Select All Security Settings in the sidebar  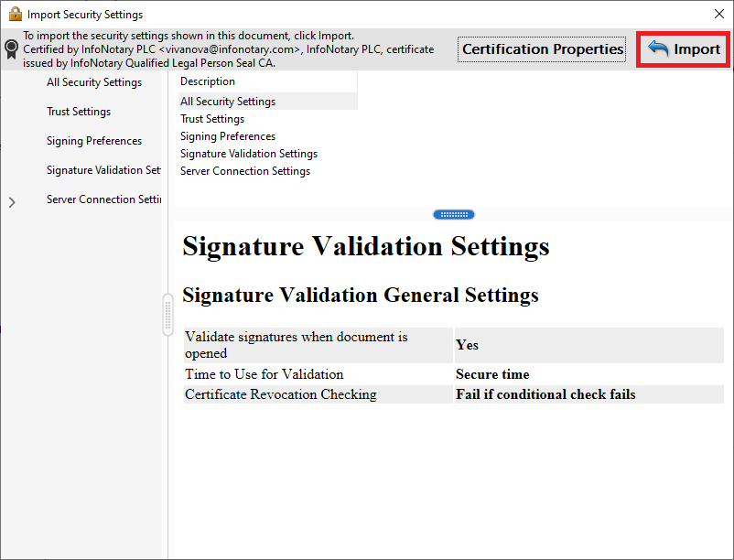pos(94,81)
